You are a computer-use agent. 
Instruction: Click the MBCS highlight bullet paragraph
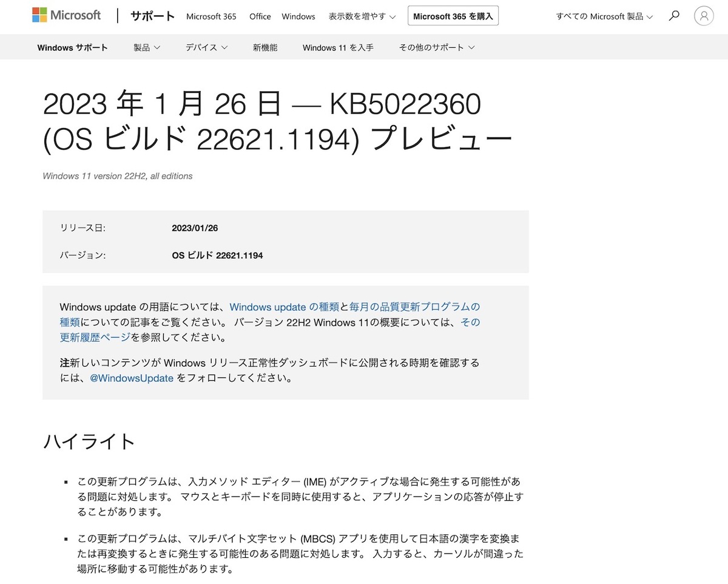coord(300,554)
